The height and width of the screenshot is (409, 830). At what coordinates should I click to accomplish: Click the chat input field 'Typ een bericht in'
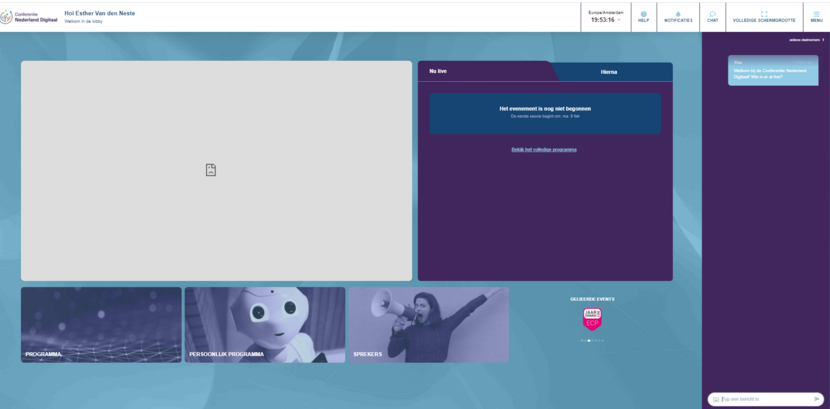click(x=765, y=399)
